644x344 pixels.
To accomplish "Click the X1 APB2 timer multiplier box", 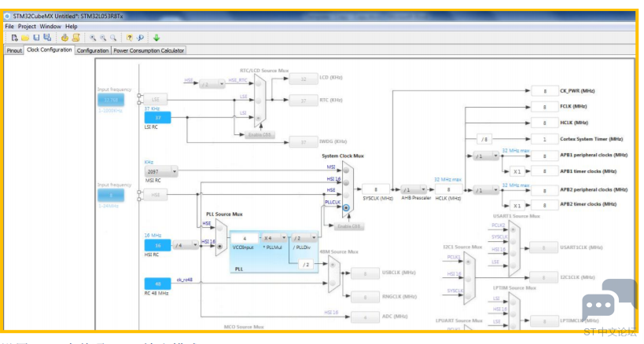I will click(517, 206).
